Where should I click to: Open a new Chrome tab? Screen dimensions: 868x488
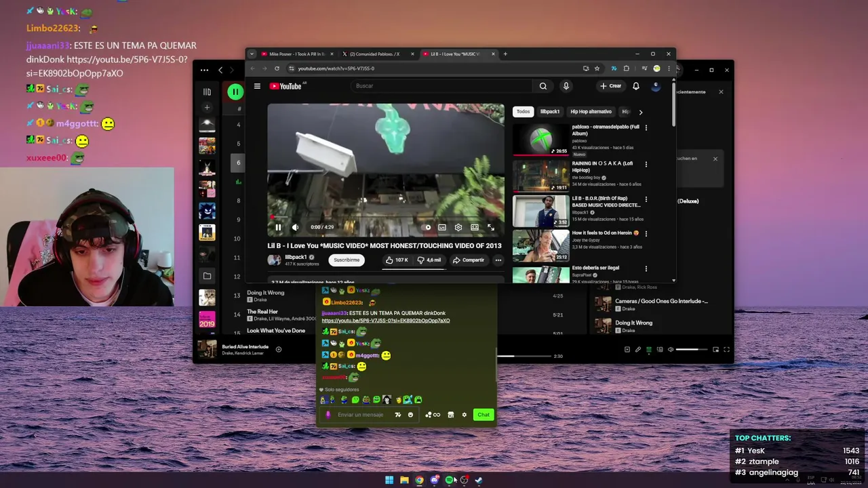[505, 54]
